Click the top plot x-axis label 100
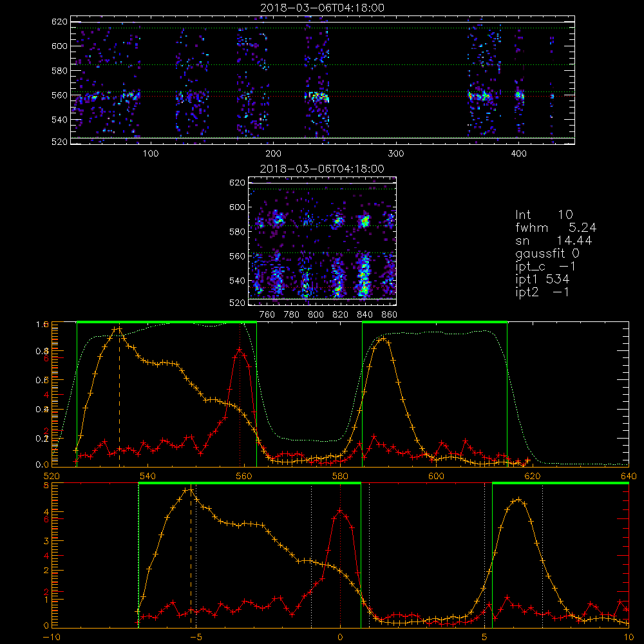Viewport: 644px width, 644px height. point(151,154)
